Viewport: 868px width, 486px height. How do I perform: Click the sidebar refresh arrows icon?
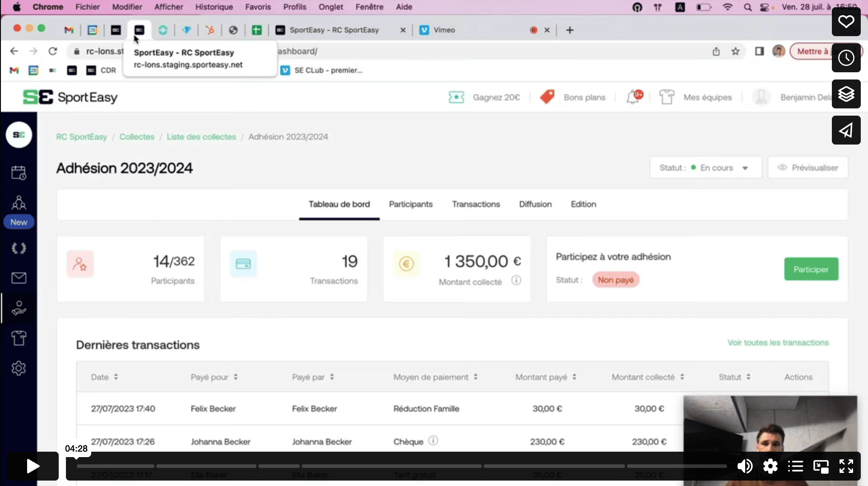click(x=19, y=248)
